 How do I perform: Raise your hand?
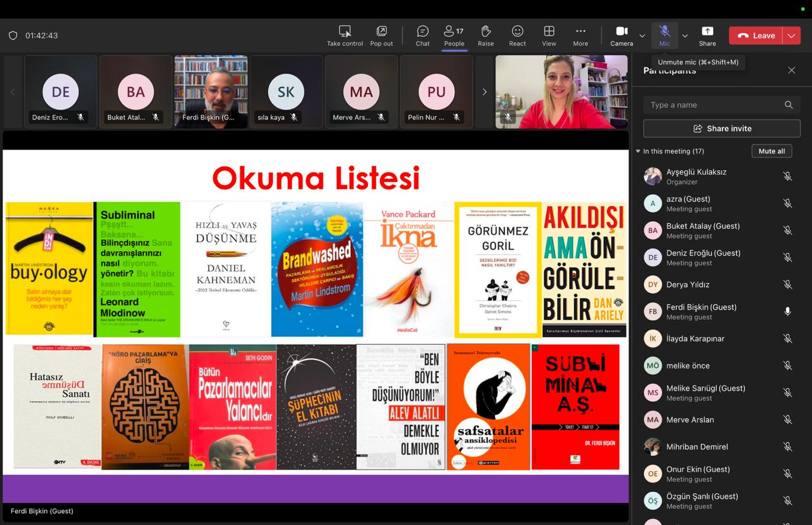[486, 36]
